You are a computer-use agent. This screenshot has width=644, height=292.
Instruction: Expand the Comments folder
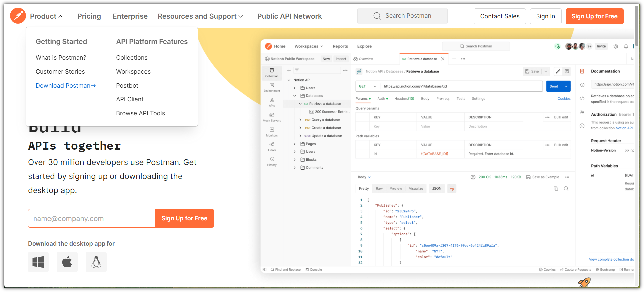click(294, 168)
